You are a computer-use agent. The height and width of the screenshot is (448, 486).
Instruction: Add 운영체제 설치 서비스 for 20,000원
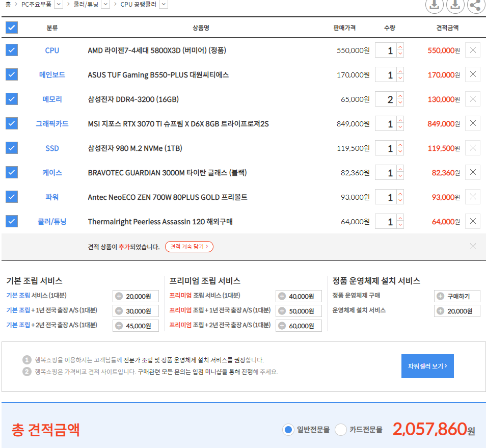click(457, 311)
